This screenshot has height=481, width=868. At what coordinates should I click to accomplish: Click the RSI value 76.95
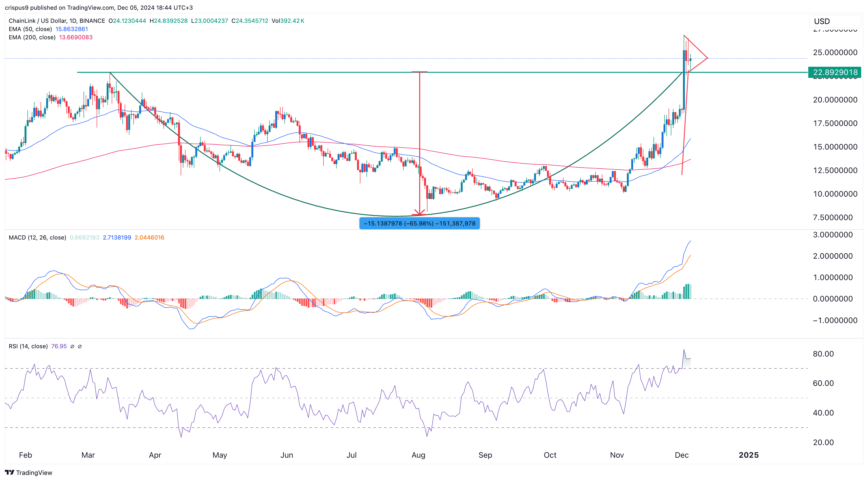[x=59, y=346]
